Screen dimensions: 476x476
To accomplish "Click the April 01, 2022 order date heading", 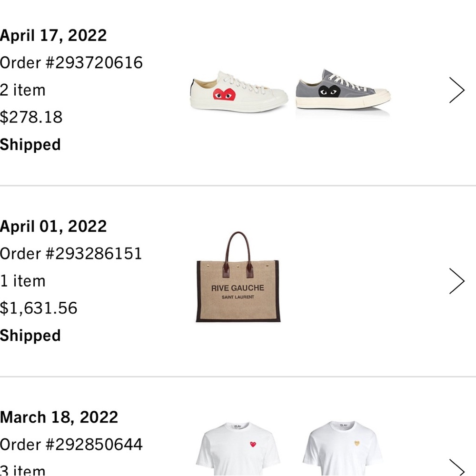I will [53, 226].
